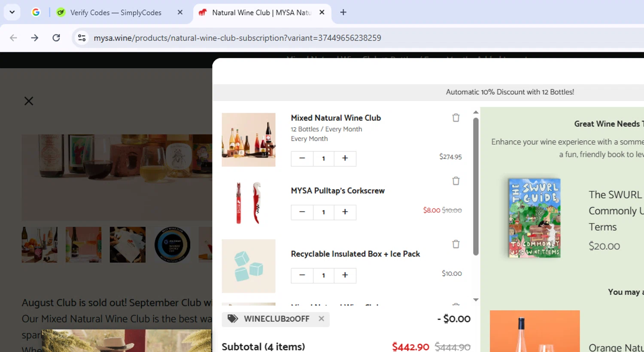
Task: View site information icon in address bar
Action: click(x=82, y=38)
